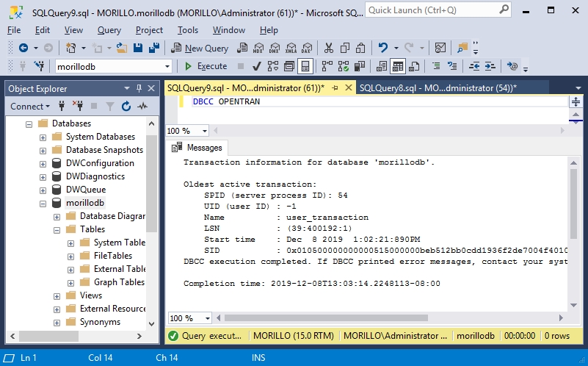Display Estimated Execution Plan icon

coord(273,66)
